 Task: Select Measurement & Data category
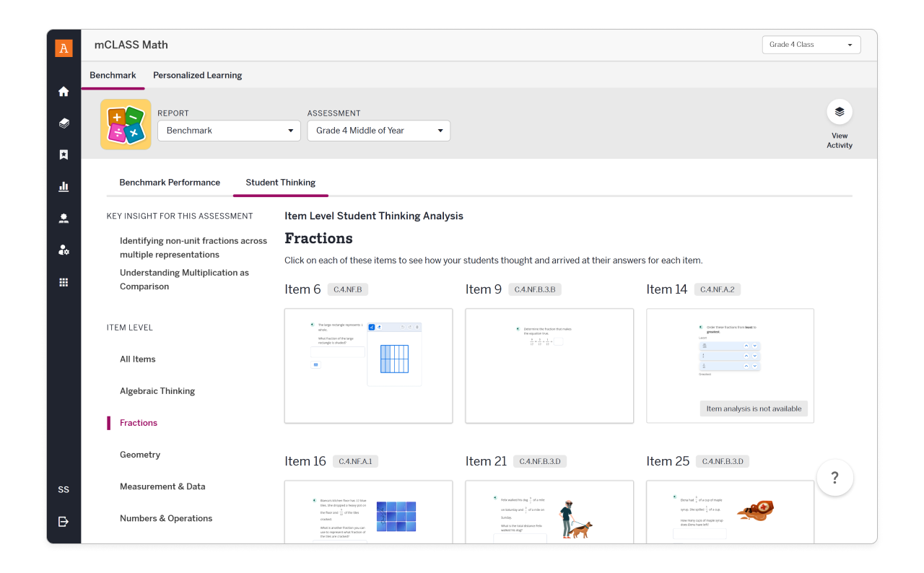(x=162, y=486)
